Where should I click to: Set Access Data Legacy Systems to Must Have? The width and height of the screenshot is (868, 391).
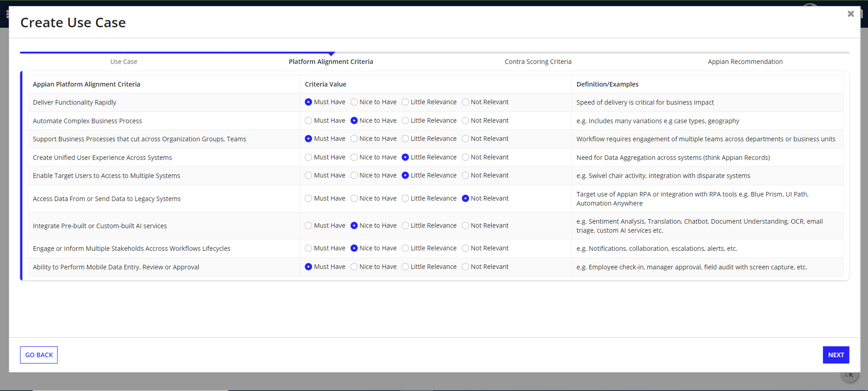click(x=308, y=199)
